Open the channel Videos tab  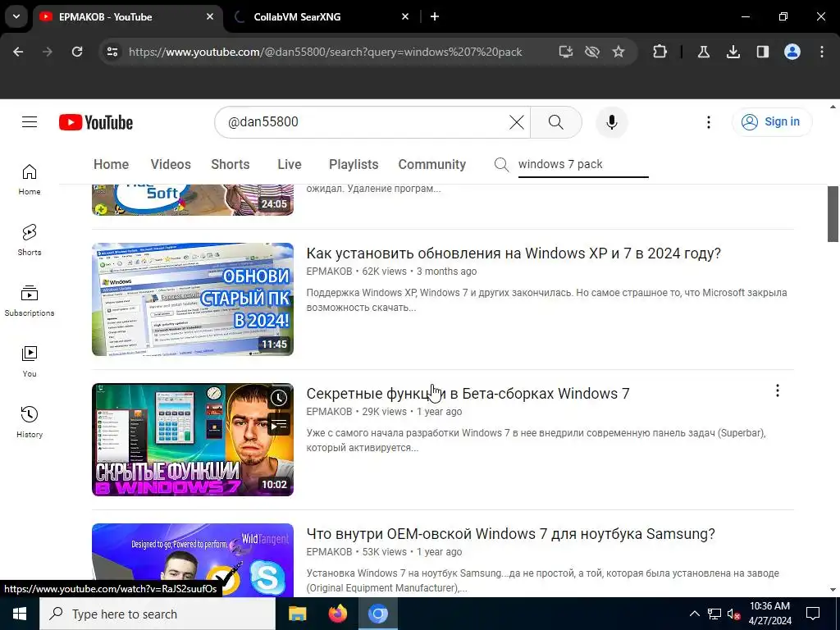pyautogui.click(x=171, y=164)
